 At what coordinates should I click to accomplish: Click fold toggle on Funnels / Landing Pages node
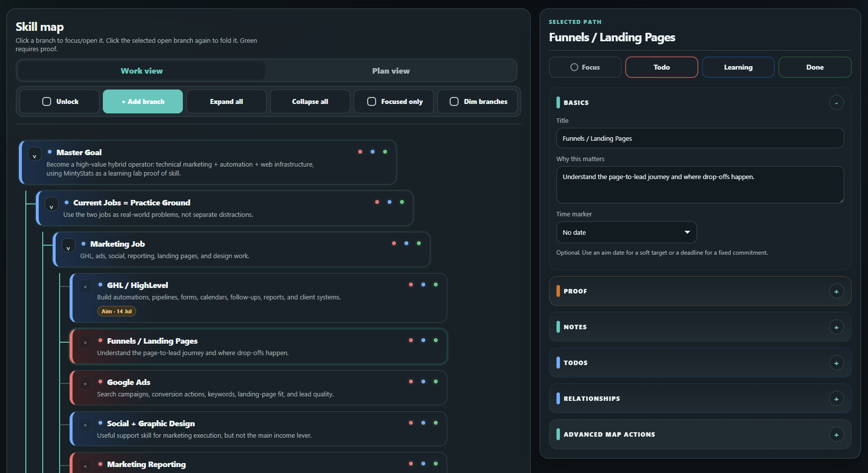pyautogui.click(x=85, y=342)
